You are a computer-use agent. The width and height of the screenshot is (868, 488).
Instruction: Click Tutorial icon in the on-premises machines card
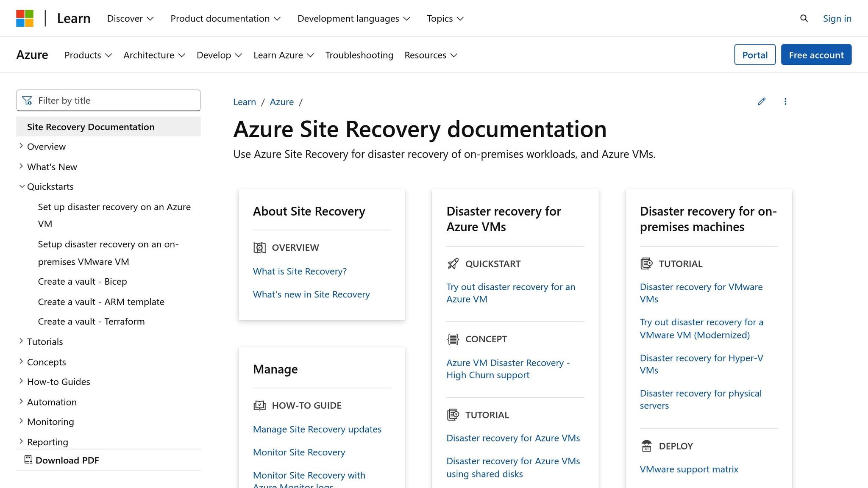[x=646, y=263]
